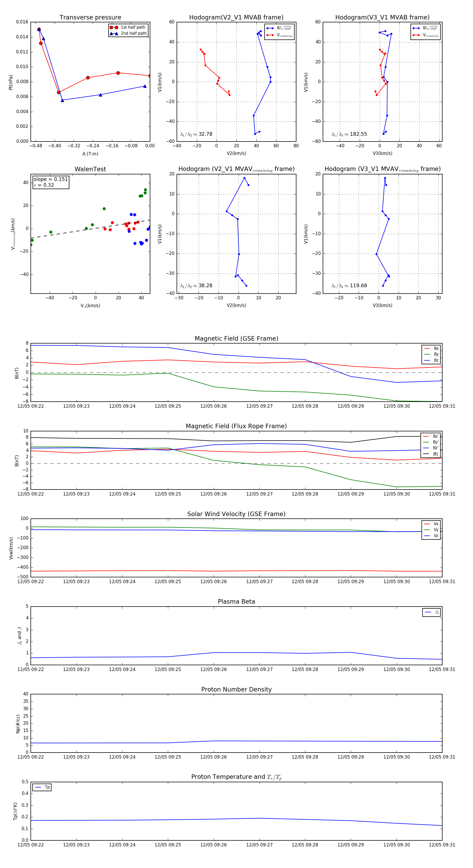Click the λ1/λ2 ≈ 38.28 annotation

point(196,286)
